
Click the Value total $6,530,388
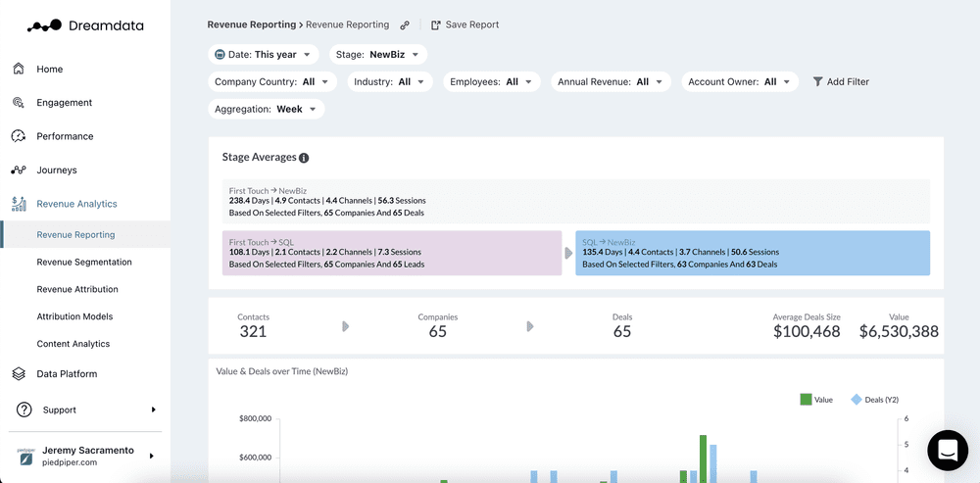899,332
